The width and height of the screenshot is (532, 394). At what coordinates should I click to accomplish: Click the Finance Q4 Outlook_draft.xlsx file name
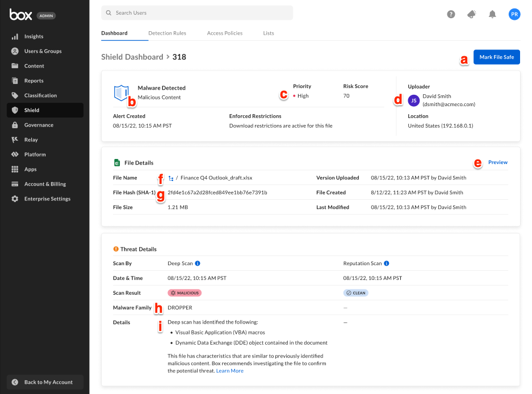point(216,178)
